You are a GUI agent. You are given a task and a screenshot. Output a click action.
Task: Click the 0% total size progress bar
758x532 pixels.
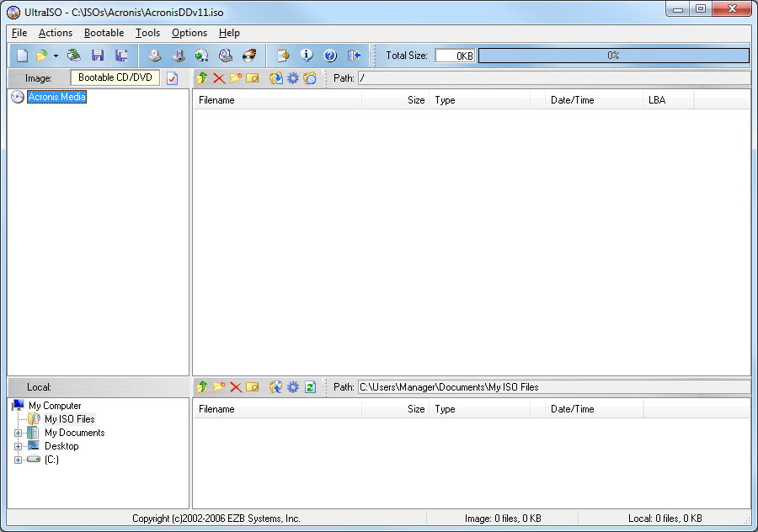(613, 56)
